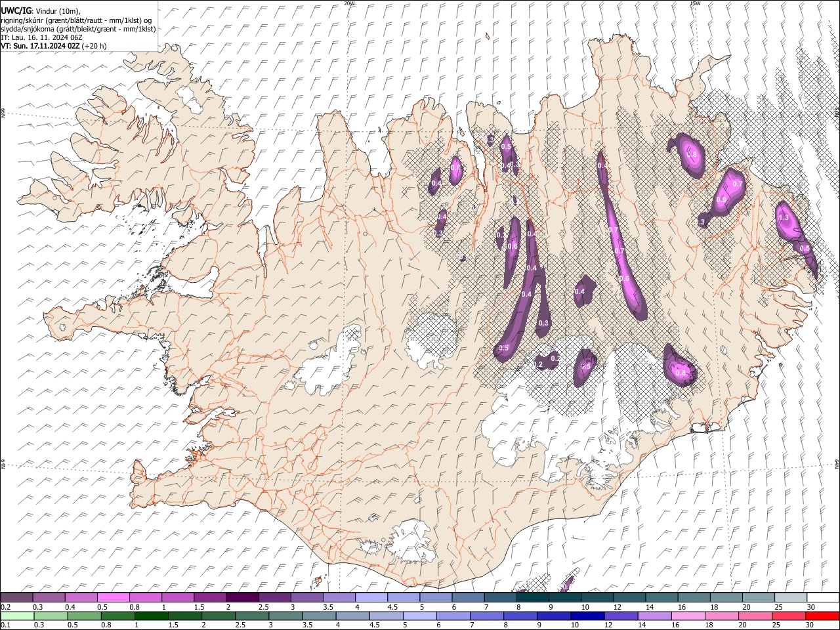Click the '(+20 h)' forecast offset text
840x630 pixels.
(94, 47)
